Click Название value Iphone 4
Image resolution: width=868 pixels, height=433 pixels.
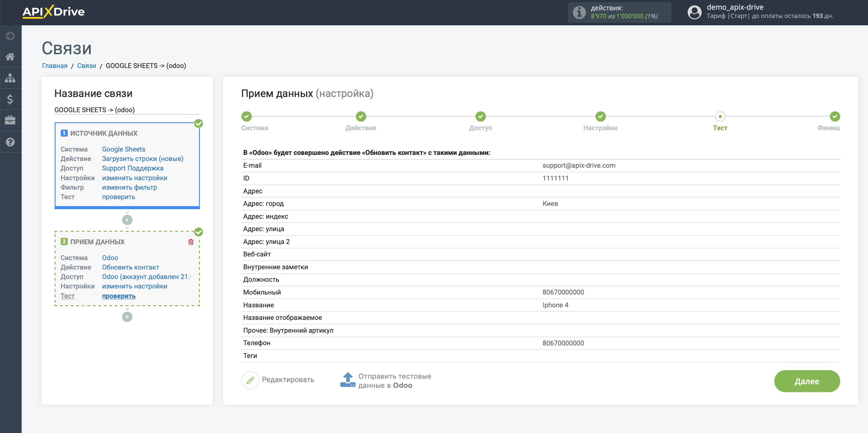pos(555,305)
